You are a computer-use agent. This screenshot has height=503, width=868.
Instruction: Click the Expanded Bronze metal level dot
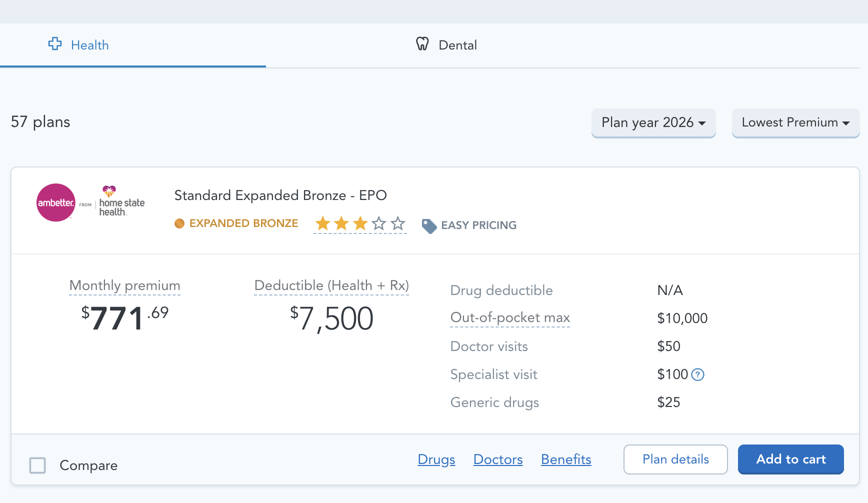[179, 223]
